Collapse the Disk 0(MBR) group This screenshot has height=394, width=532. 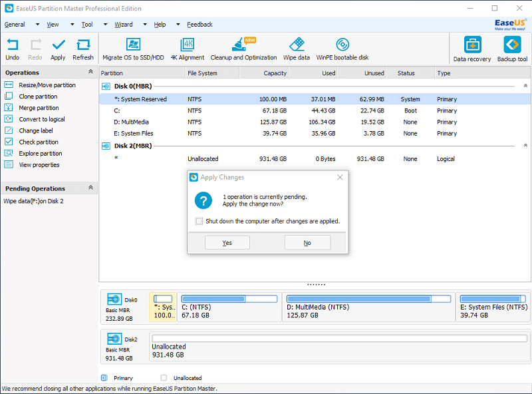(525, 86)
